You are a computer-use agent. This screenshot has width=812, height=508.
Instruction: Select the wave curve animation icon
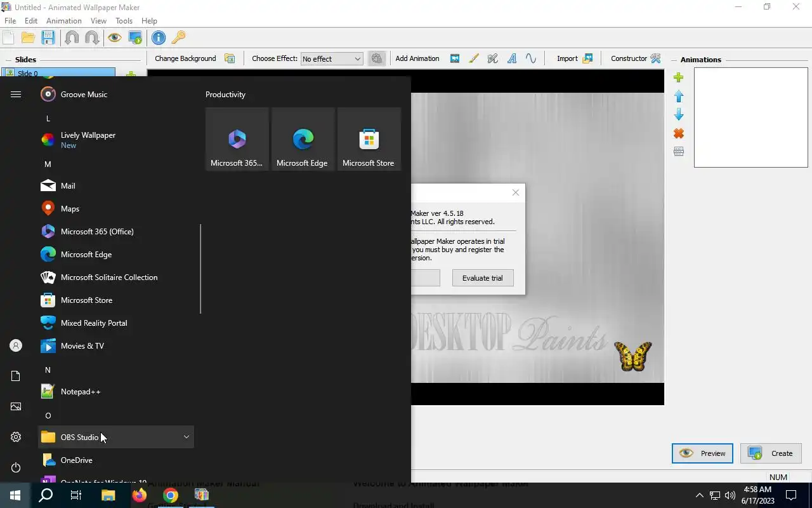click(531, 58)
